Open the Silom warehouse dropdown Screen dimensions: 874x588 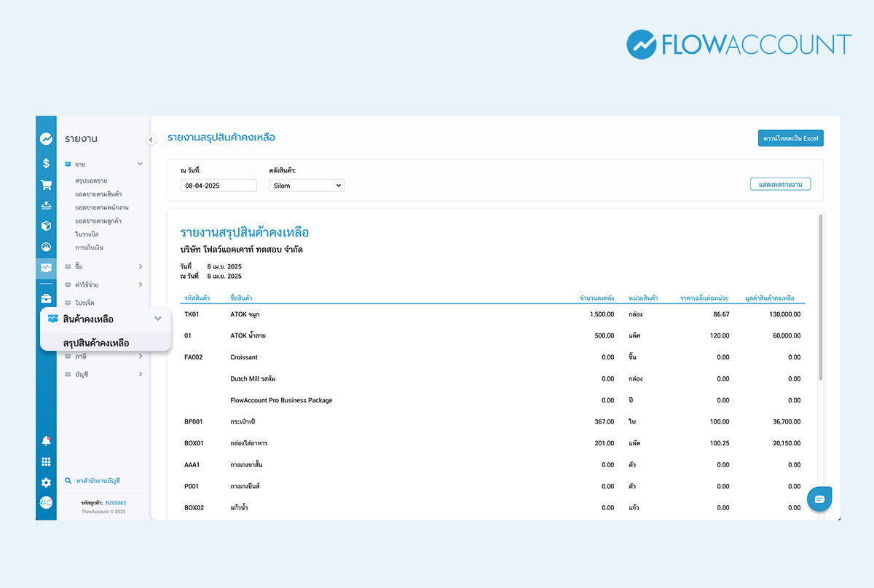307,185
